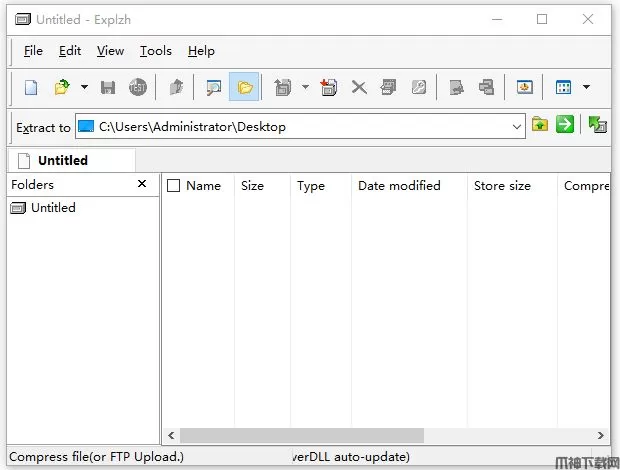The height and width of the screenshot is (470, 620).
Task: Click the New archive icon
Action: coord(31,88)
